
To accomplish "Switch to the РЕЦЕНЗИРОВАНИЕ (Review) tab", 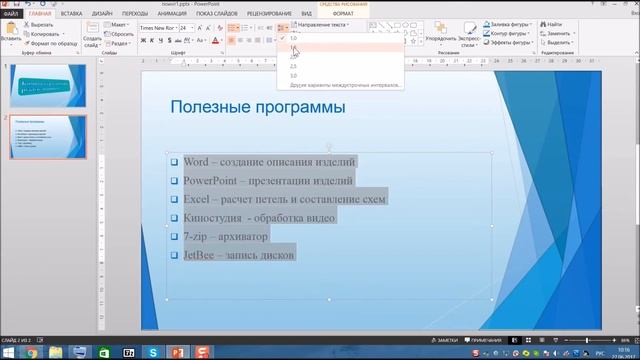I will 269,13.
